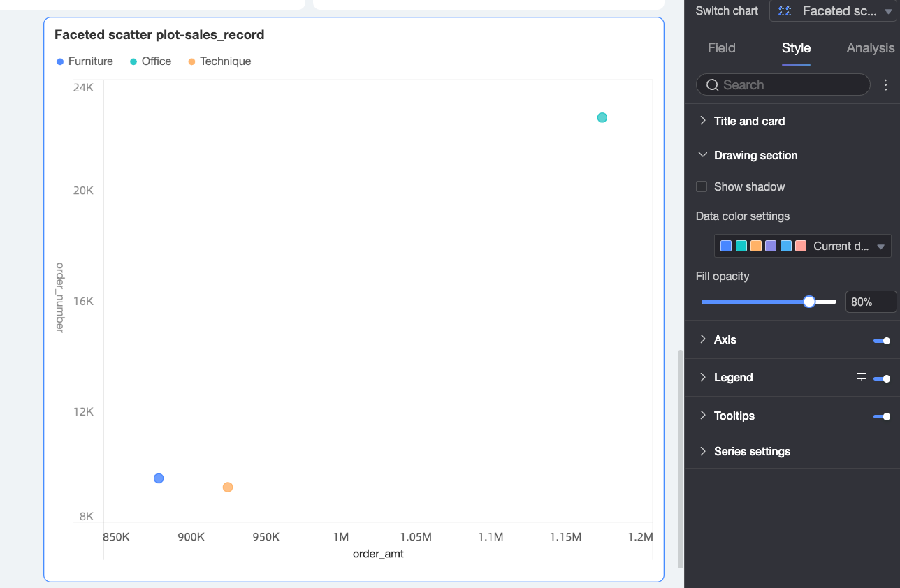Expand the Series settings section
The height and width of the screenshot is (588, 900).
coord(752,451)
